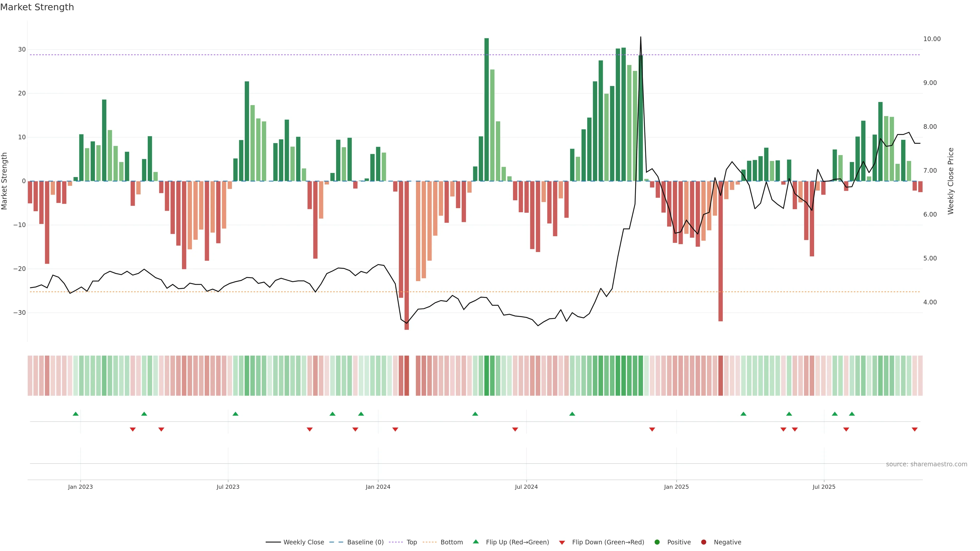
Task: Click the last red flip-down triangle at far right
Action: [x=915, y=429]
